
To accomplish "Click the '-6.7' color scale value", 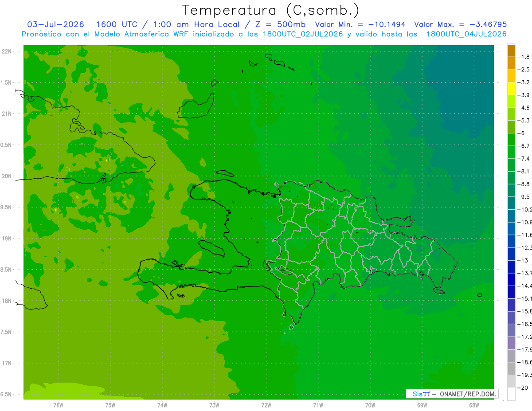I will (x=524, y=146).
